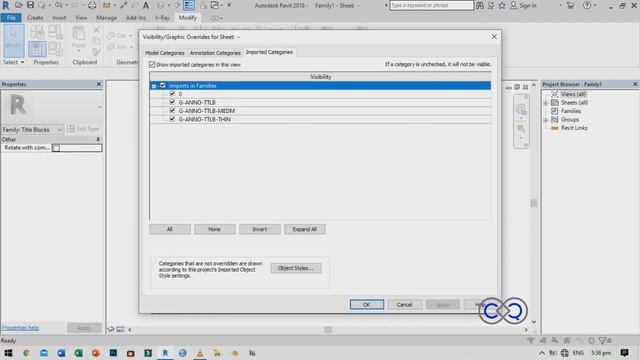Select Revit Links in Project Browser
This screenshot has height=360, width=640.
click(x=574, y=128)
